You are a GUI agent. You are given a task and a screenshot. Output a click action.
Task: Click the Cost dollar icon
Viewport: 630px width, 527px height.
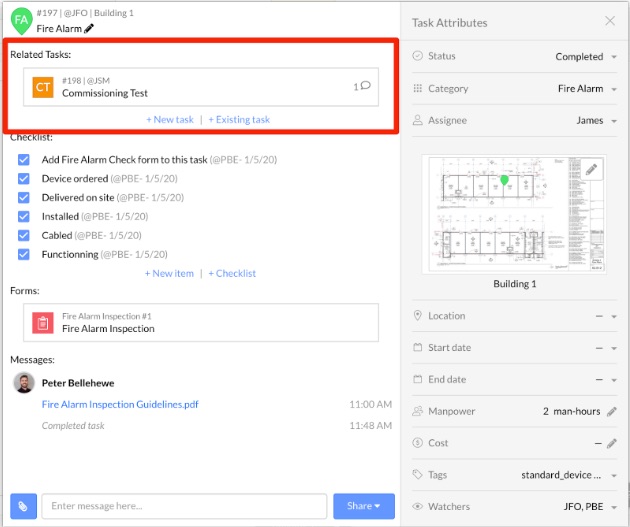[418, 443]
